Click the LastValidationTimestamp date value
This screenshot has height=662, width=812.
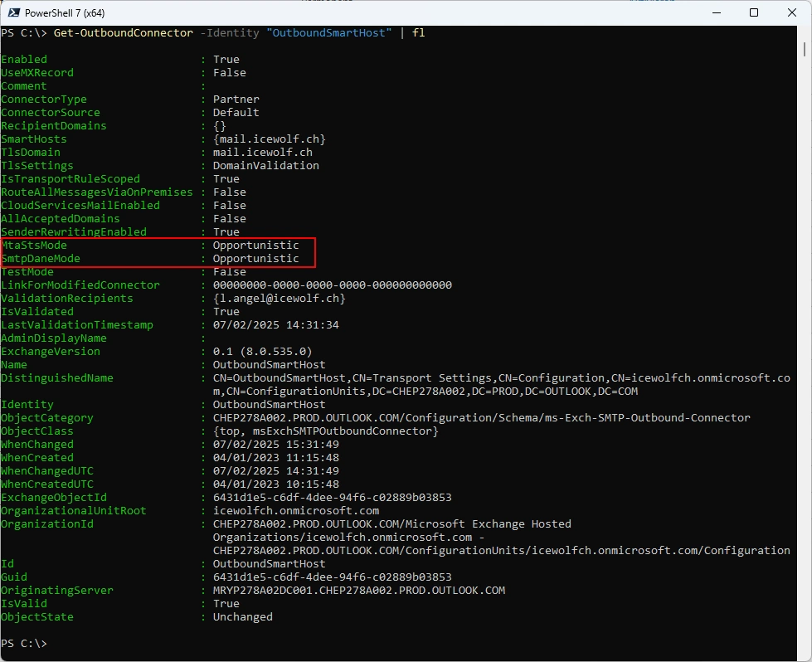(x=275, y=325)
